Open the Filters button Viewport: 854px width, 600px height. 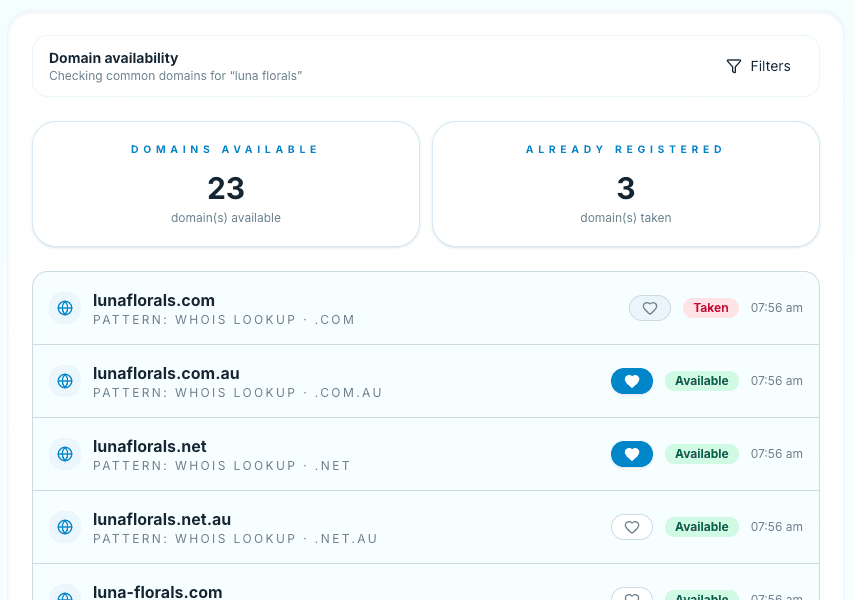click(x=758, y=66)
